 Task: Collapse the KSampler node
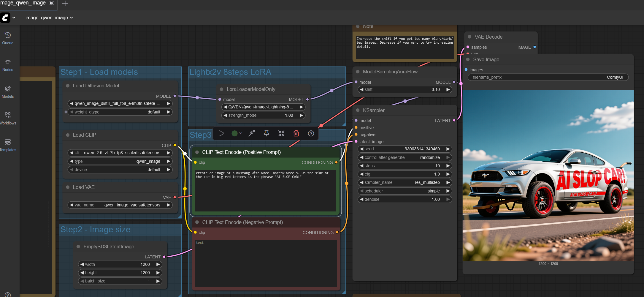[x=358, y=110]
